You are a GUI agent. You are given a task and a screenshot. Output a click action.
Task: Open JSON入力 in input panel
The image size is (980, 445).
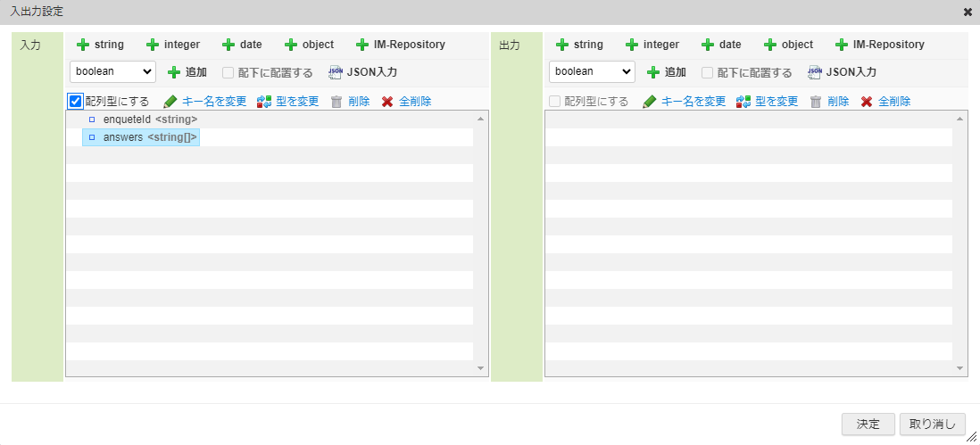point(362,72)
